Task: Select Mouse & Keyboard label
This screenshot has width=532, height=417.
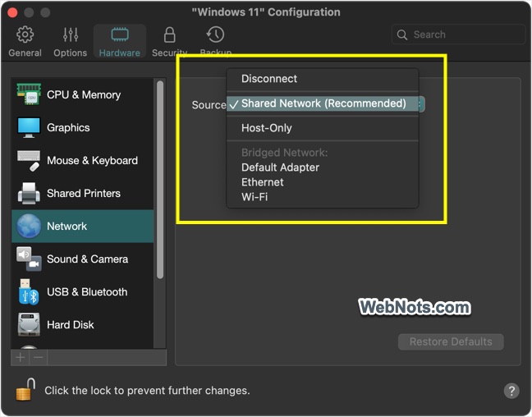Action: (x=92, y=161)
